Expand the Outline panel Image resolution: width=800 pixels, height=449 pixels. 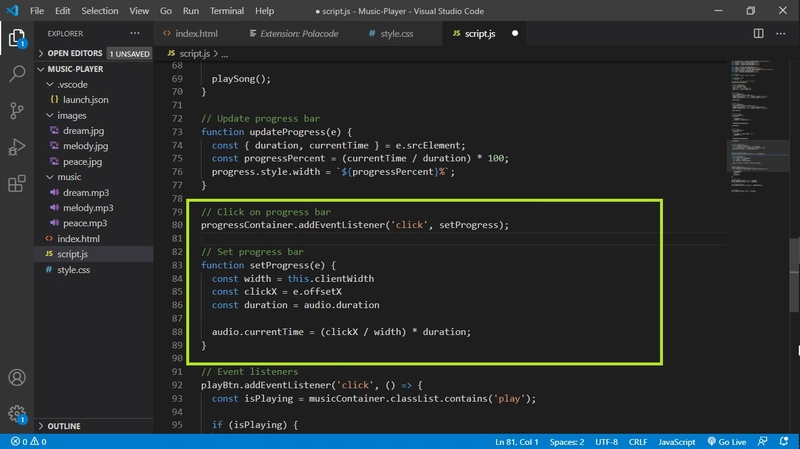64,425
